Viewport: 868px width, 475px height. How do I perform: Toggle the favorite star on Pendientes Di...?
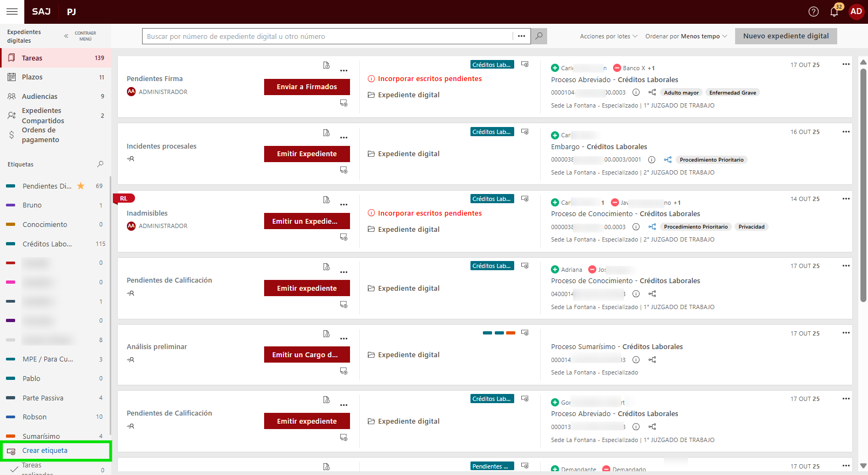point(81,186)
